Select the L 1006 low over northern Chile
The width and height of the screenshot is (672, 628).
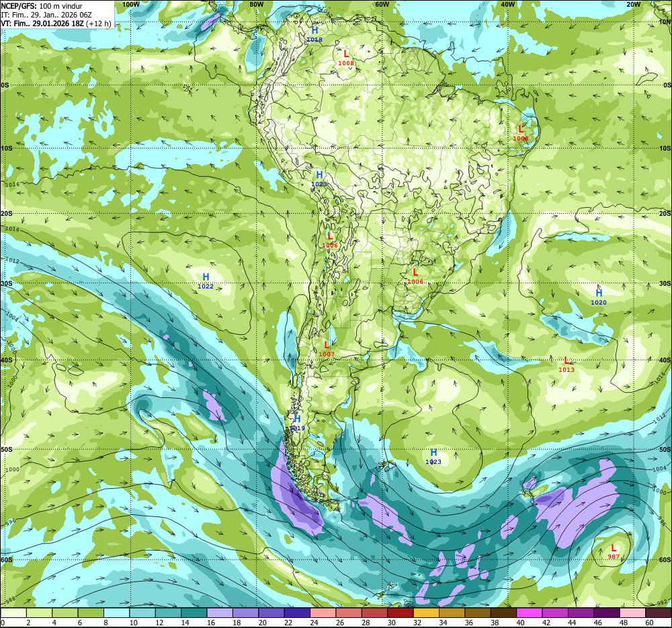click(329, 240)
